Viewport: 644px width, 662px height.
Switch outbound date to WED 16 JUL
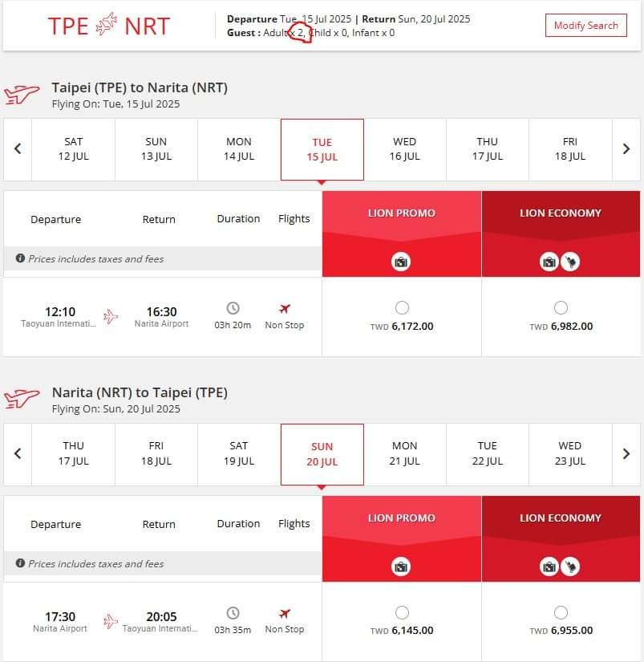(405, 149)
